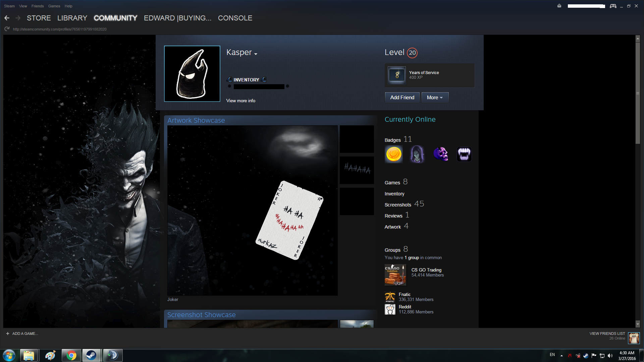644x362 pixels.
Task: Open Chrome from the Windows taskbar
Action: tap(71, 355)
